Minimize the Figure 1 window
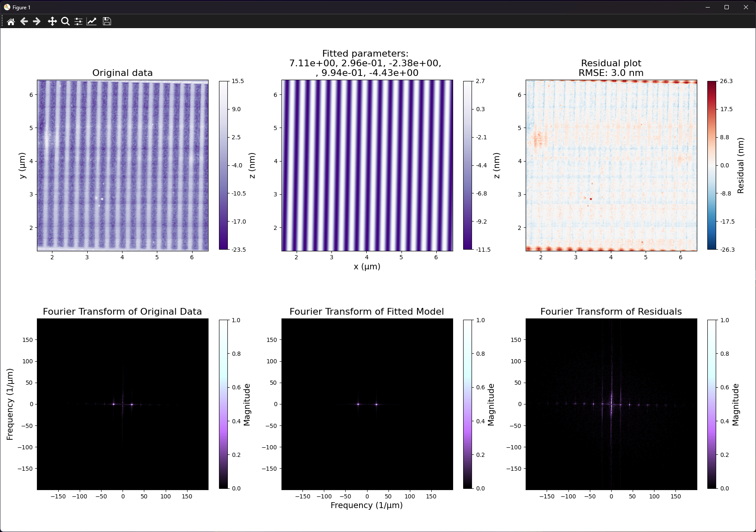756x532 pixels. click(708, 7)
